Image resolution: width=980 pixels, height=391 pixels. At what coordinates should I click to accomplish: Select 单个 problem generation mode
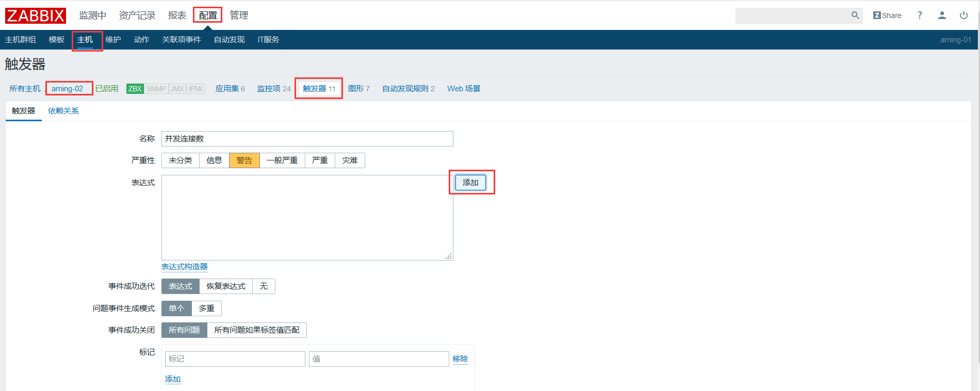[176, 308]
